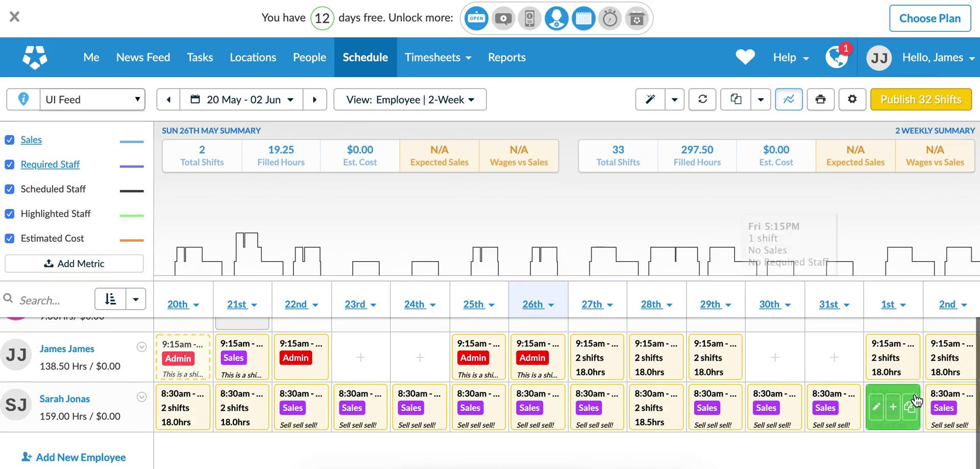The image size is (980, 469).
Task: Click the stopwatch feature icon in banner
Action: coord(610,18)
